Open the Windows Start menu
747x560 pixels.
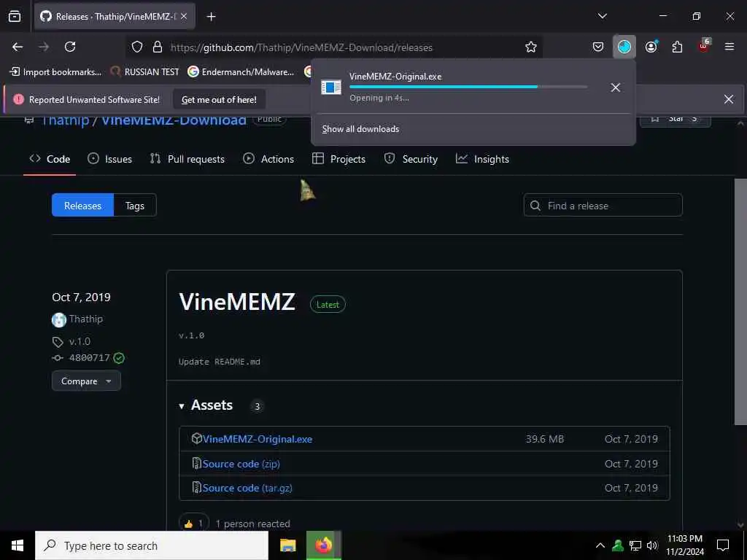coord(18,545)
